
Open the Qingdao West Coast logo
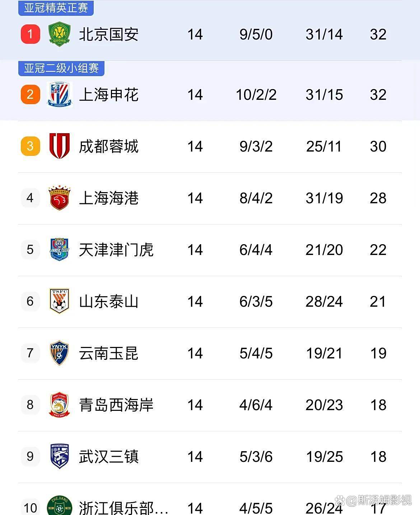(59, 404)
